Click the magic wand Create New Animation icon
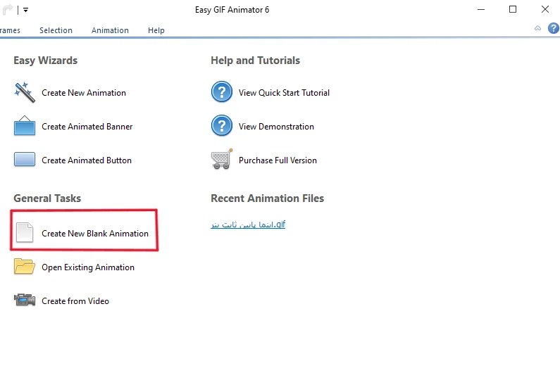 click(24, 92)
